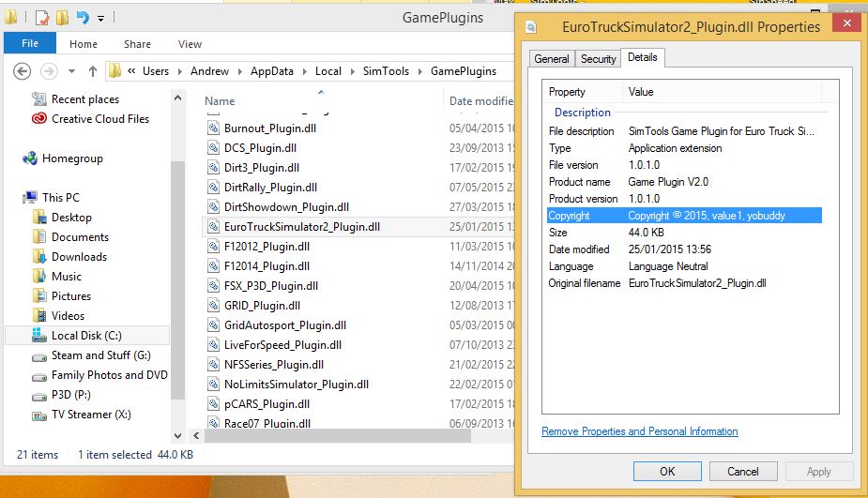The image size is (868, 498).
Task: Switch to the Security tab in Properties
Action: (x=598, y=59)
